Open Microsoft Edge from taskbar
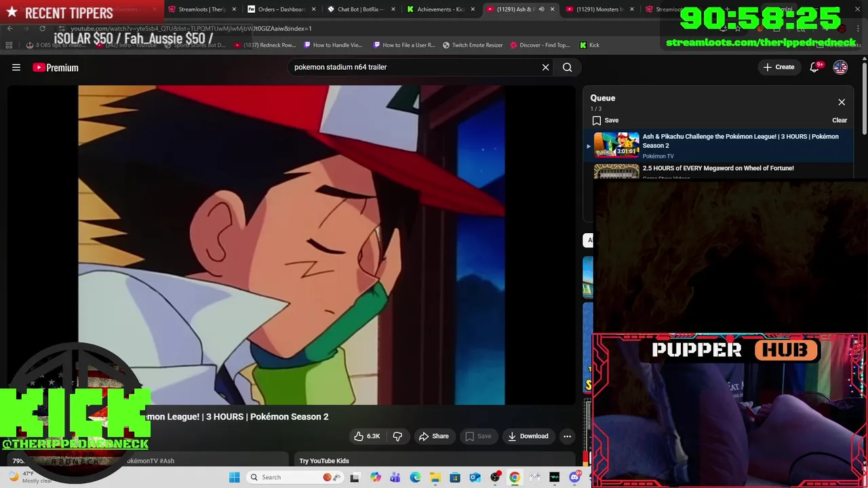Image resolution: width=868 pixels, height=488 pixels. 415,477
